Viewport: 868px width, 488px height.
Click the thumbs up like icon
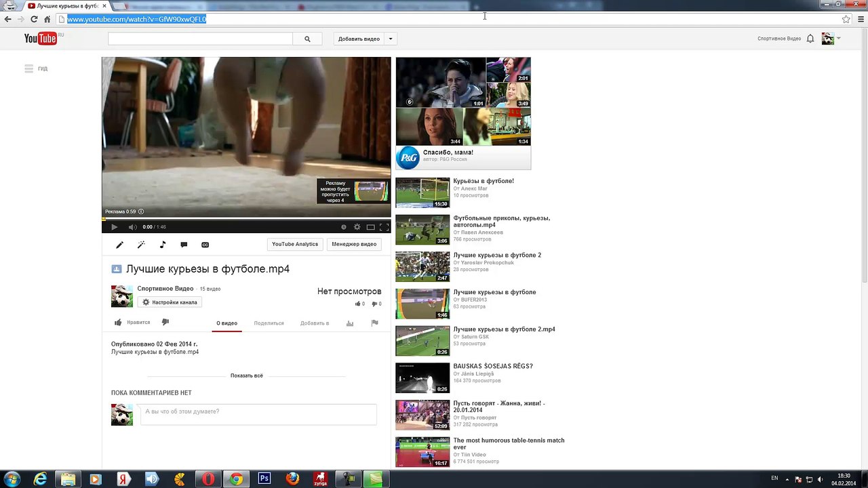tap(118, 323)
